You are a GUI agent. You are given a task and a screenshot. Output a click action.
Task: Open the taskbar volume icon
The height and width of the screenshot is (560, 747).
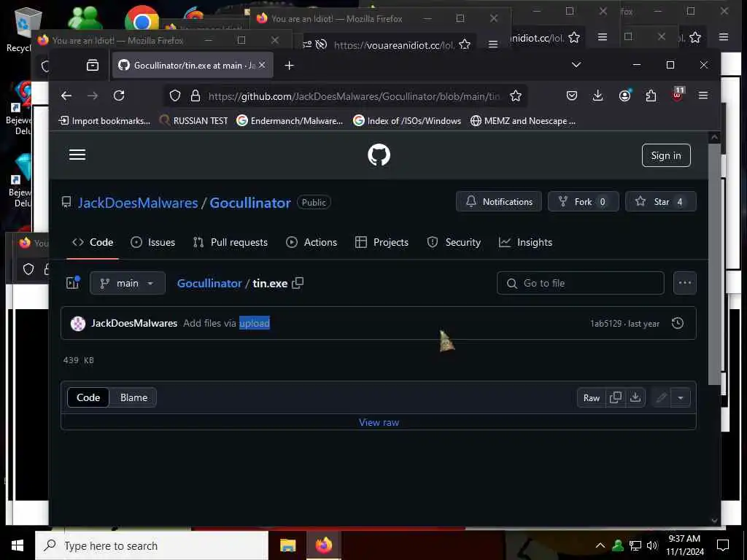652,545
